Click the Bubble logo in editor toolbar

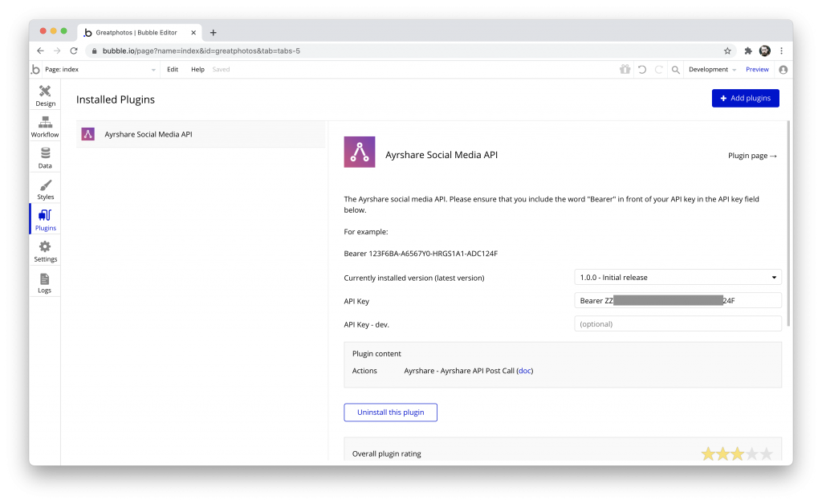tap(35, 69)
